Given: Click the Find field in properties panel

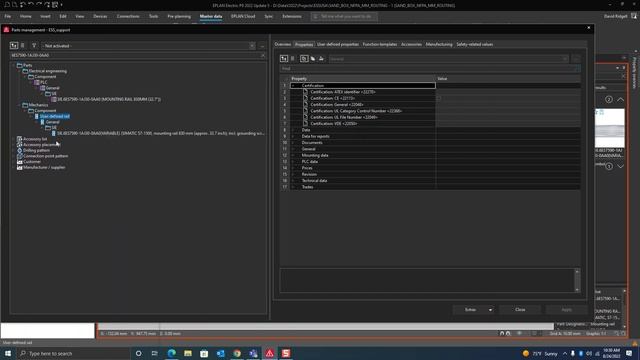Looking at the screenshot, I should click(x=430, y=69).
